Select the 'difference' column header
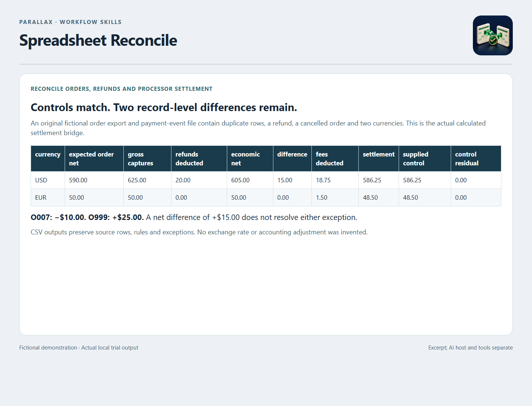This screenshot has height=406, width=532. coord(292,159)
